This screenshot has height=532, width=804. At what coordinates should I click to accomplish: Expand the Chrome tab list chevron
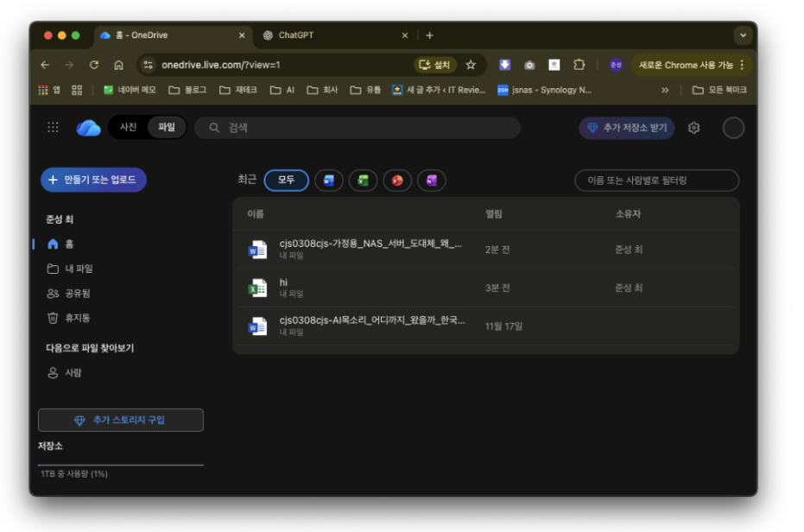click(742, 35)
